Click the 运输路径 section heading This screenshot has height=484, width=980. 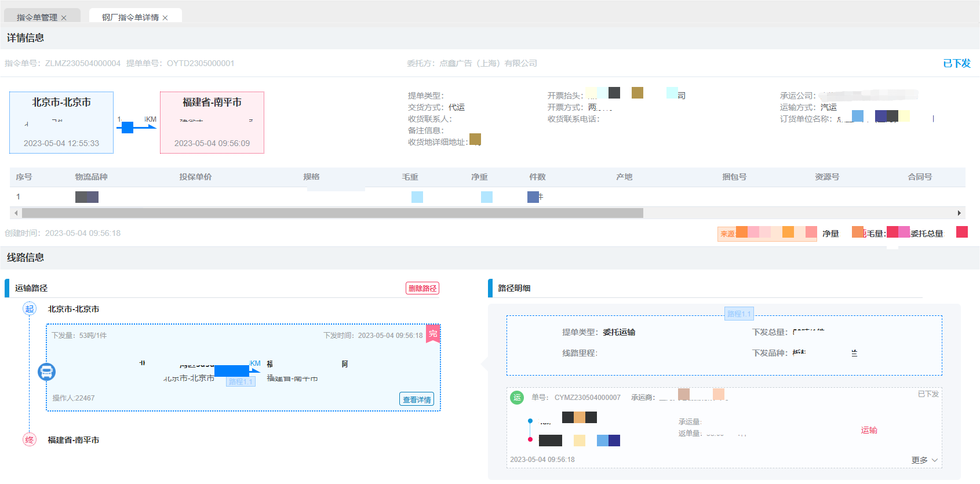(x=31, y=288)
